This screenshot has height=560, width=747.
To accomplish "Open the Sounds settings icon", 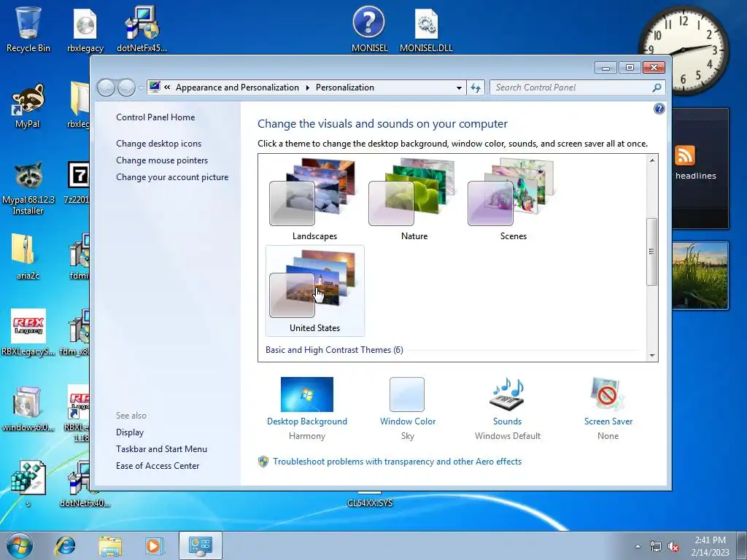I will (507, 394).
